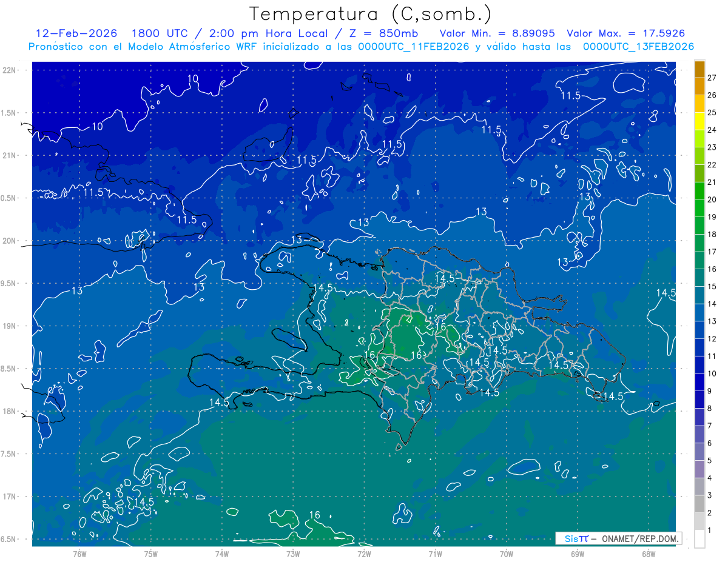Click the '73W' longitude axis label
The image size is (728, 562).
pos(293,554)
